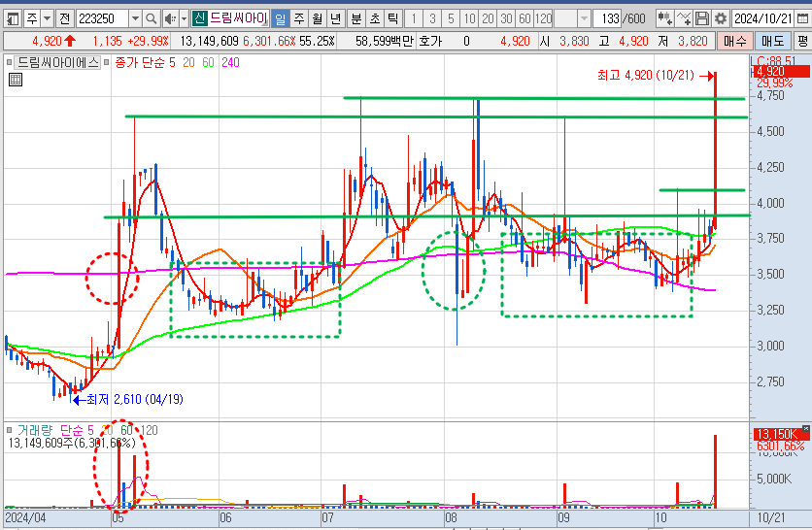The image size is (812, 530).
Task: Click the stock code field showing 223250
Action: 102,19
